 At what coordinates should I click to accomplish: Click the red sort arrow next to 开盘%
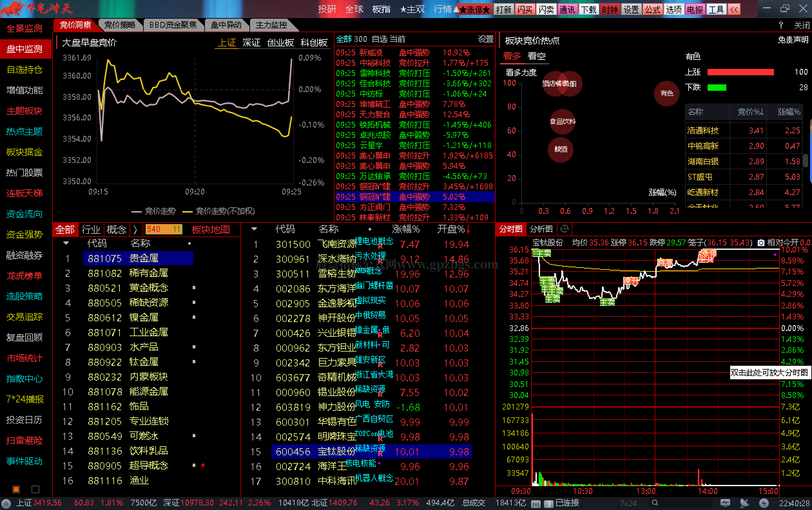tap(468, 229)
